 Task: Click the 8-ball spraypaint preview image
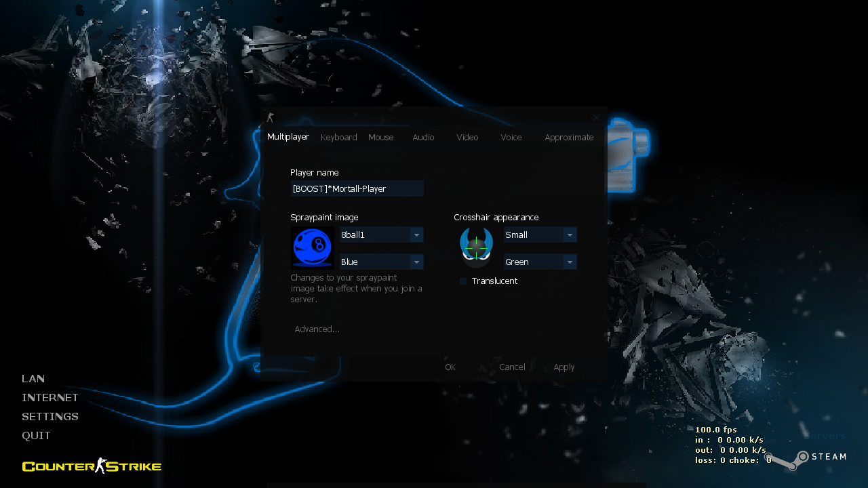click(x=313, y=247)
